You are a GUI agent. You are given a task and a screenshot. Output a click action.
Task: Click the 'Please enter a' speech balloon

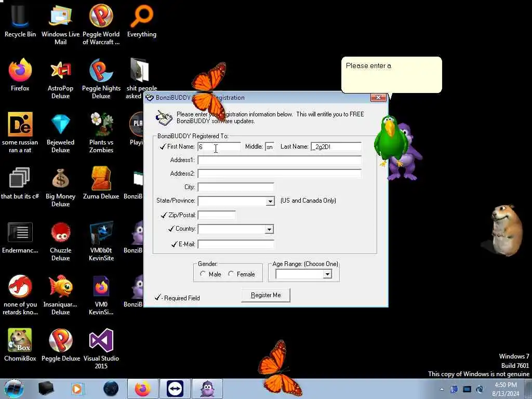[392, 75]
